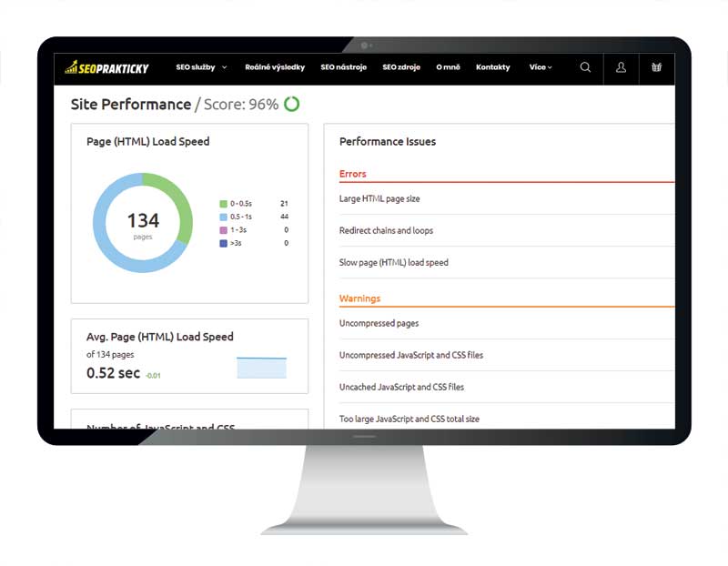Click the green score circle icon
The height and width of the screenshot is (566, 728).
click(x=291, y=104)
